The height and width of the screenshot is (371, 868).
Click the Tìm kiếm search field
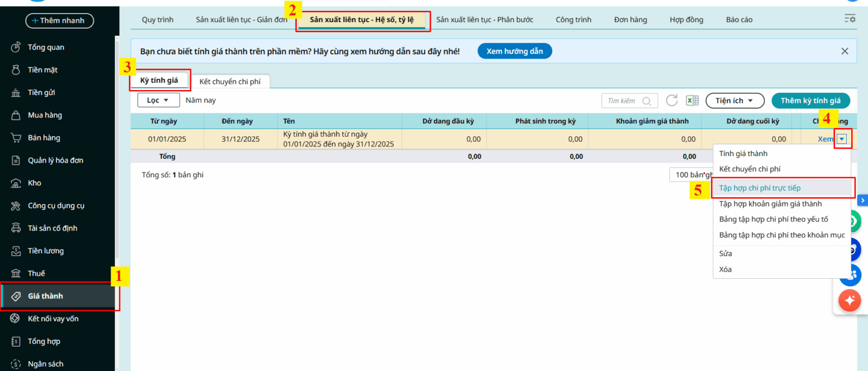[624, 101]
